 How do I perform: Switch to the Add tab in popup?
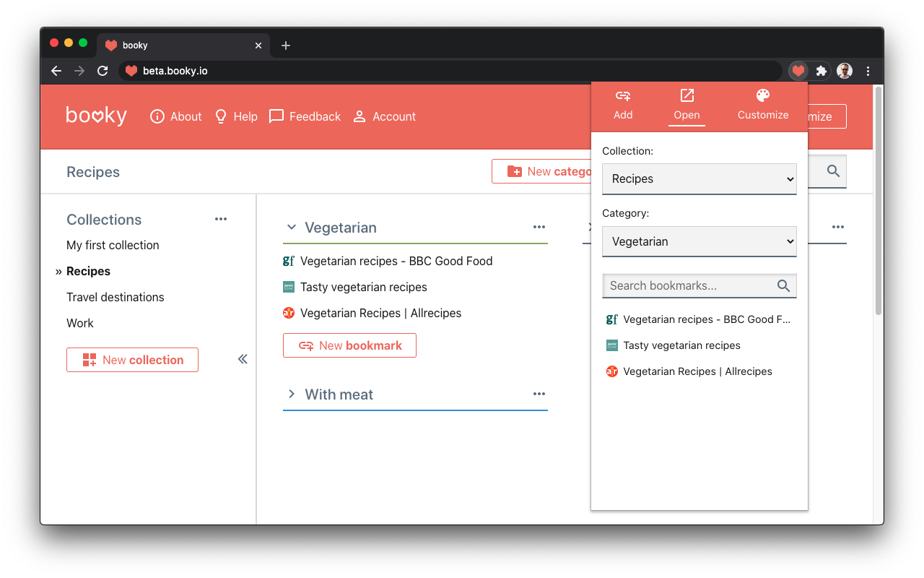[x=623, y=105]
